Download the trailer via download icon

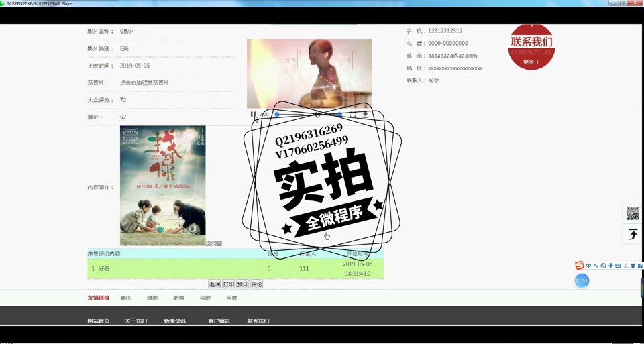coord(365,115)
